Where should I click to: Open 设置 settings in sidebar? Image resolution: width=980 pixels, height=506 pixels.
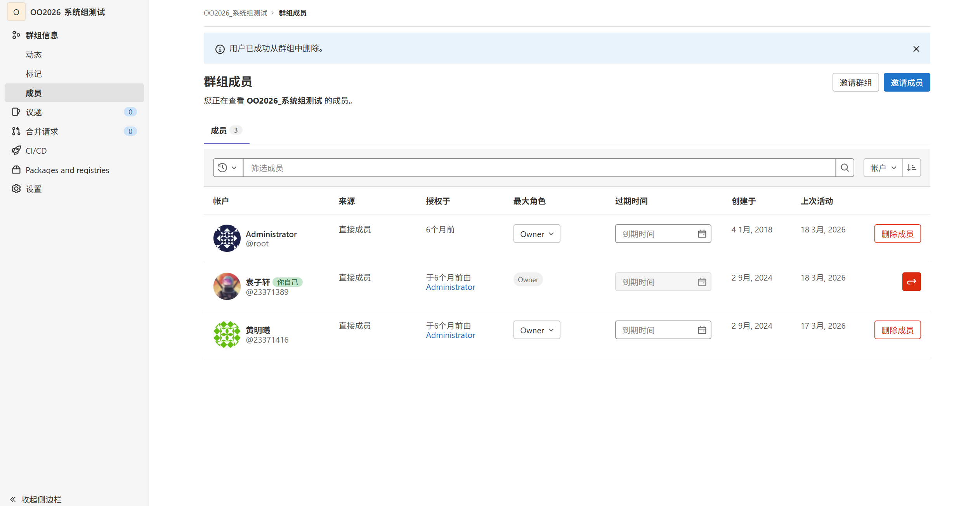tap(33, 189)
